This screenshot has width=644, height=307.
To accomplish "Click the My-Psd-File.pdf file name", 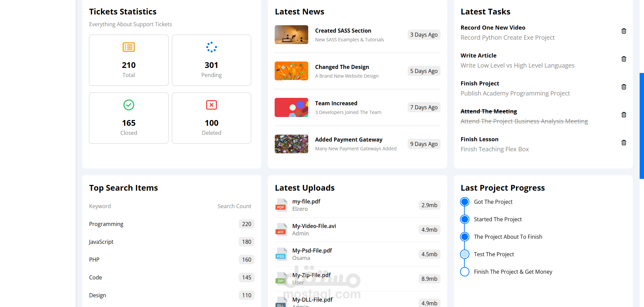I will pos(312,251).
